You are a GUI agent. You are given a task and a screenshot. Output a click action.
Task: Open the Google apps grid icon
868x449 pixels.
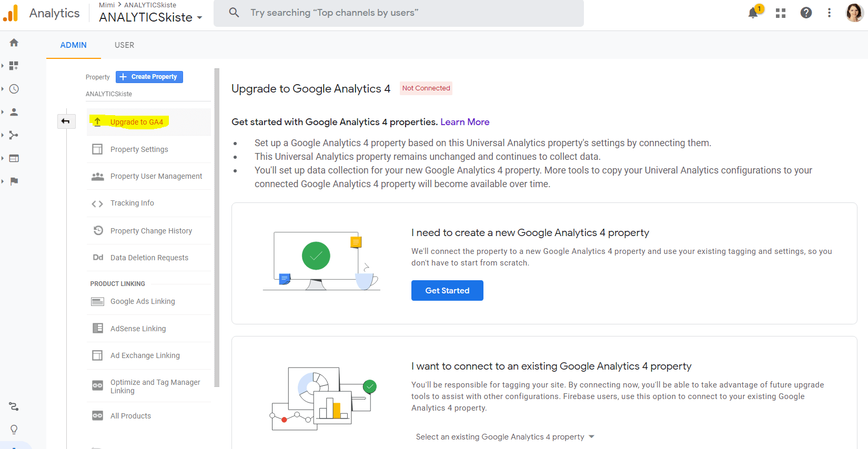[781, 13]
